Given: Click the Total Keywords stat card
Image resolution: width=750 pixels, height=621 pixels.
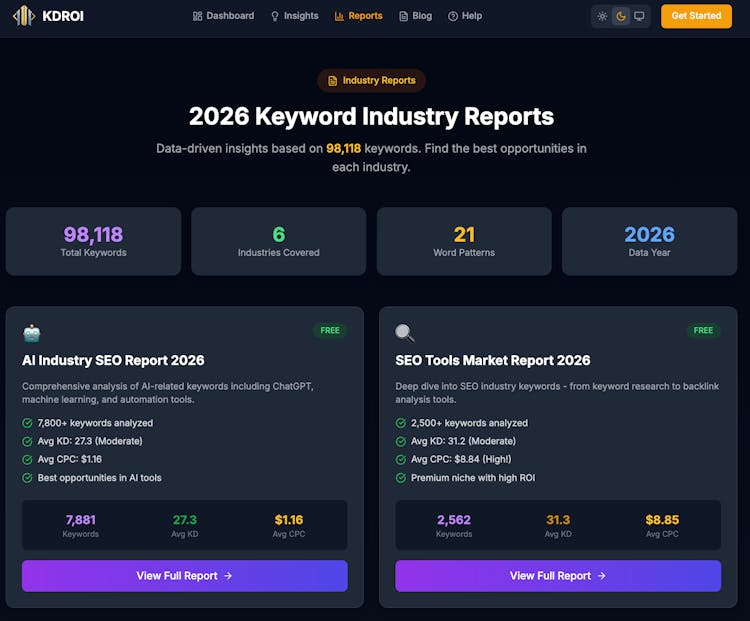Looking at the screenshot, I should point(93,241).
